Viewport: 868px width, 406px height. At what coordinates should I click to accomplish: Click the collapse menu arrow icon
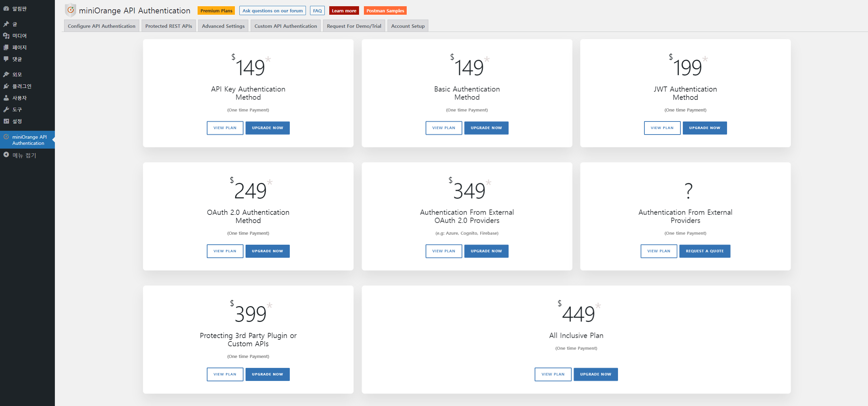click(6, 155)
